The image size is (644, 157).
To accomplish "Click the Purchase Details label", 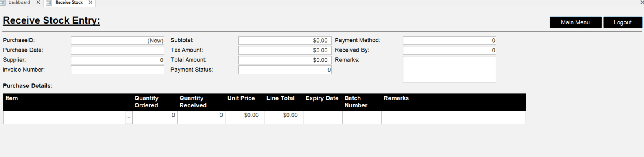I will click(x=28, y=86).
